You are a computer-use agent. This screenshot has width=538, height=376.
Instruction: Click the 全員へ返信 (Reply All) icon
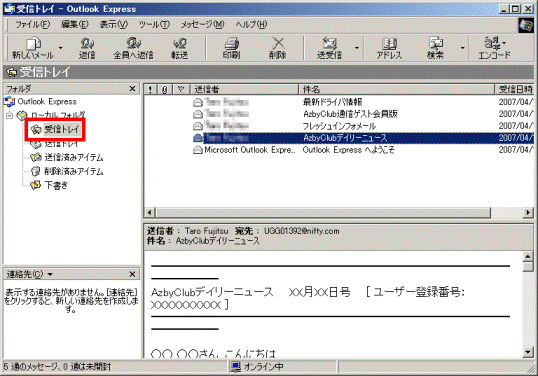(x=133, y=48)
